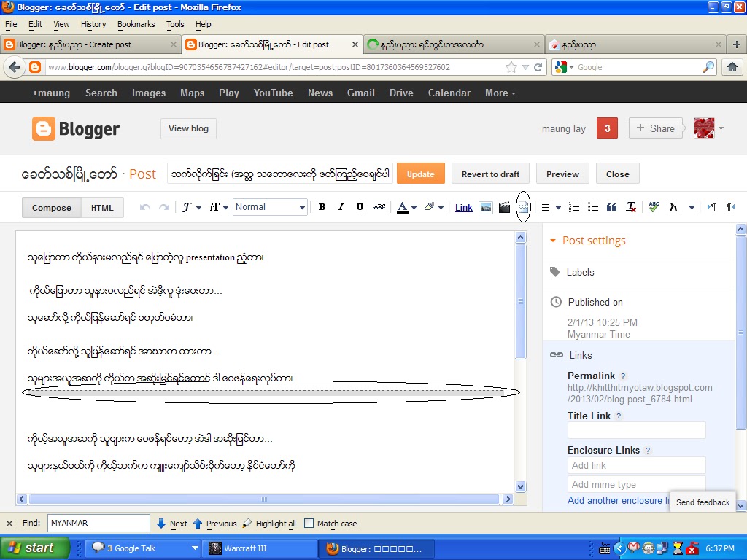Click the View blog button
The width and height of the screenshot is (747, 560).
[x=189, y=128]
